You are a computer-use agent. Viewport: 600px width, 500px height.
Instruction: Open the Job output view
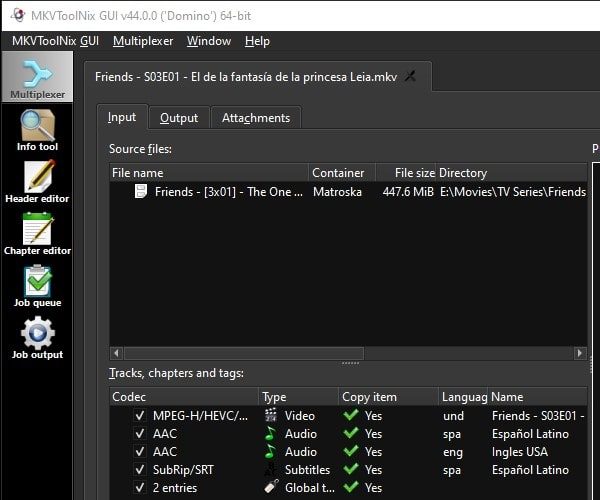tap(37, 338)
